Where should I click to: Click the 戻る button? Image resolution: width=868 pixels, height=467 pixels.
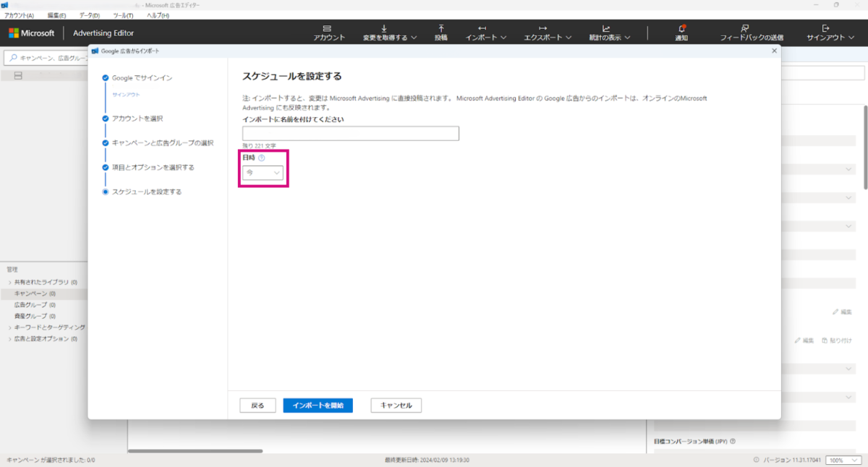pos(258,406)
